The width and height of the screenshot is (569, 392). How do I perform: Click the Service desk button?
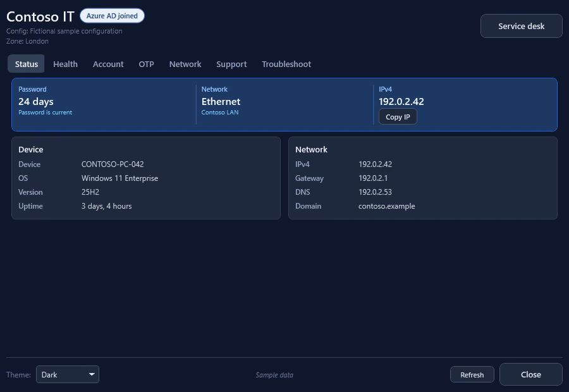522,26
